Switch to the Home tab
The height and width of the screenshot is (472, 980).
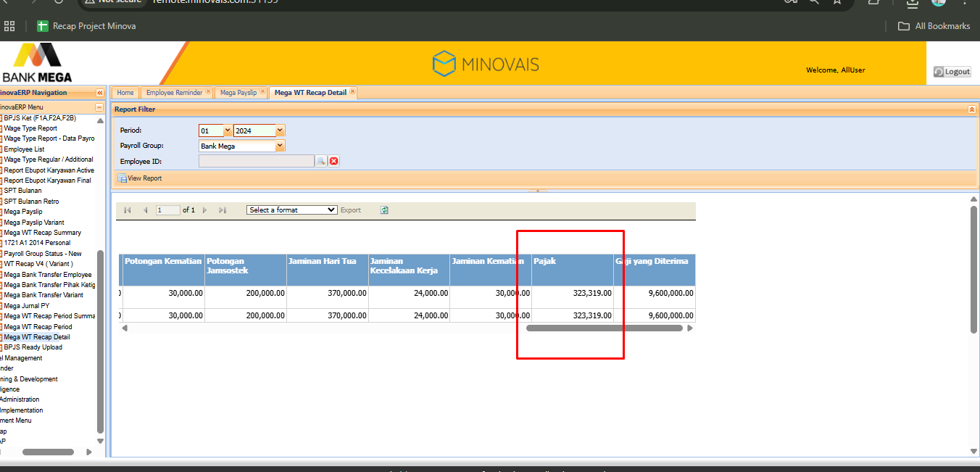[125, 93]
